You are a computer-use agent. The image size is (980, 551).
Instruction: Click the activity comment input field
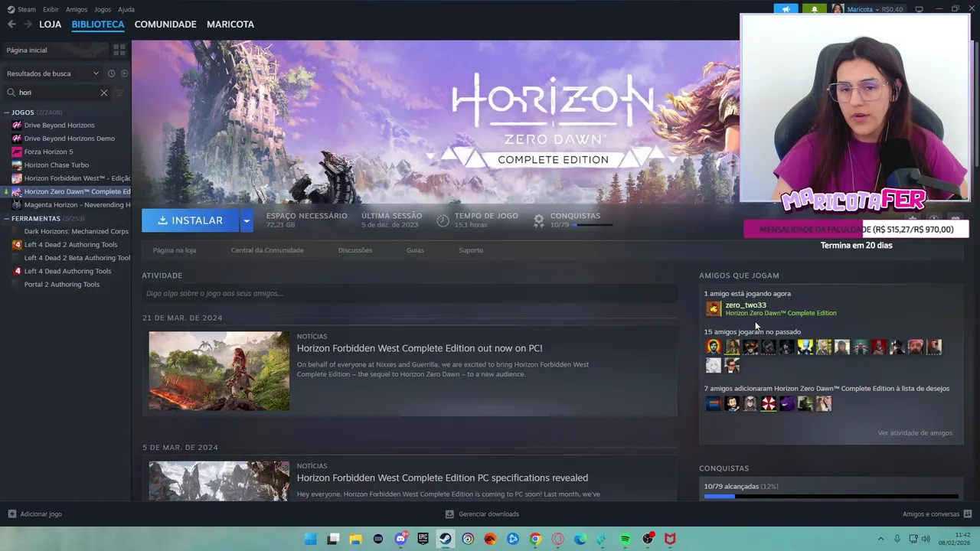(410, 293)
